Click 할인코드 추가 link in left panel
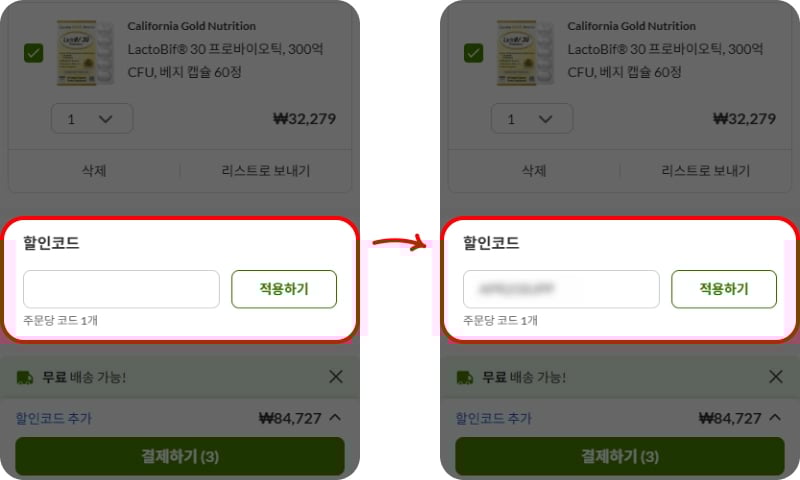800x480 pixels. [x=54, y=418]
